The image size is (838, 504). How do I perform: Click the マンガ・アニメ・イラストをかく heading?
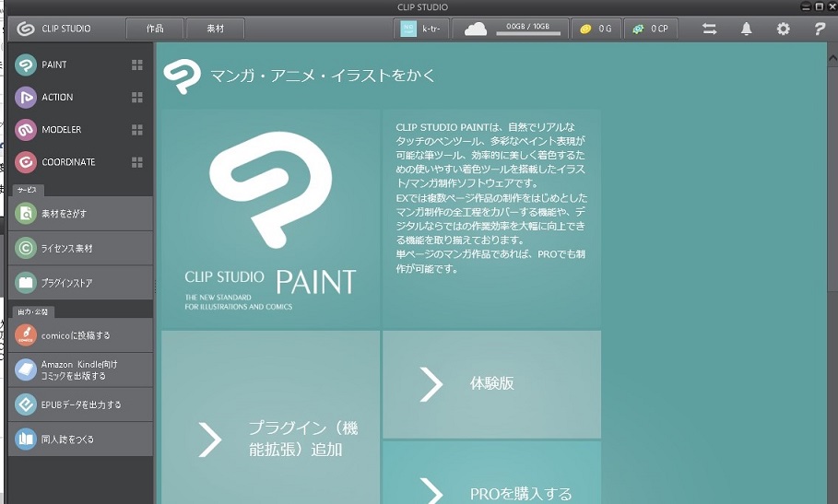[323, 76]
